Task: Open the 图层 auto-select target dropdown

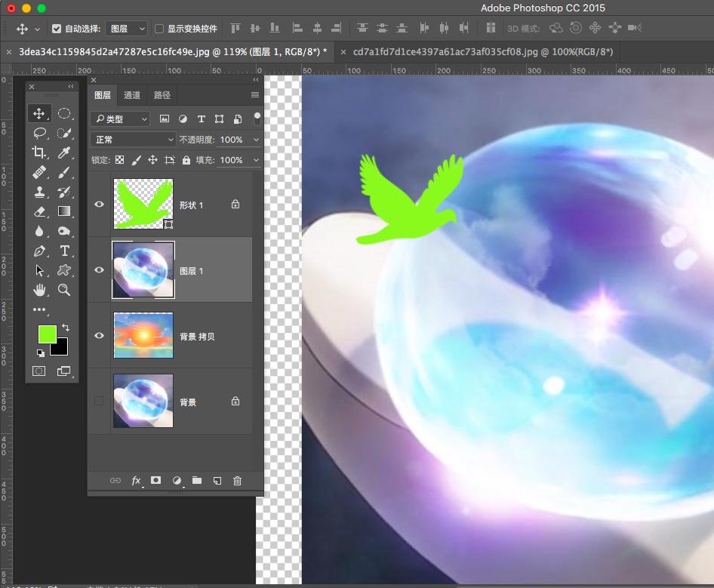Action: point(128,29)
